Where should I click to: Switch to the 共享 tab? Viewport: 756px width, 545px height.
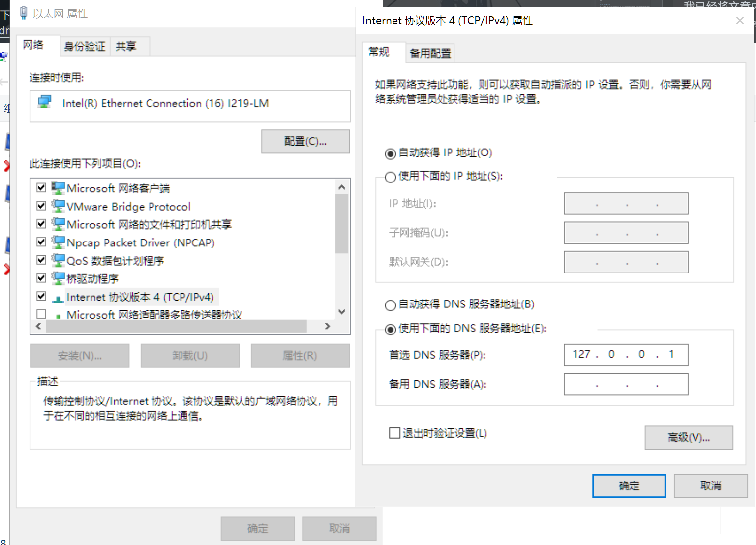[x=126, y=46]
